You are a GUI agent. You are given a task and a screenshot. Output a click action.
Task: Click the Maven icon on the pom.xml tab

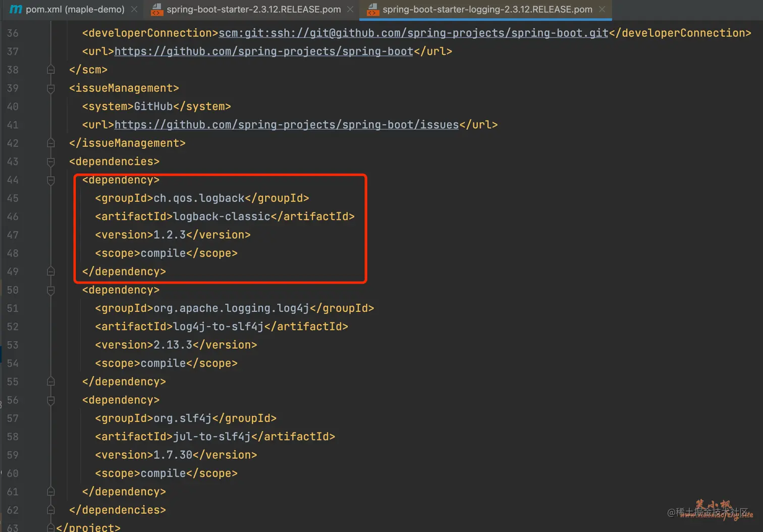click(x=16, y=9)
